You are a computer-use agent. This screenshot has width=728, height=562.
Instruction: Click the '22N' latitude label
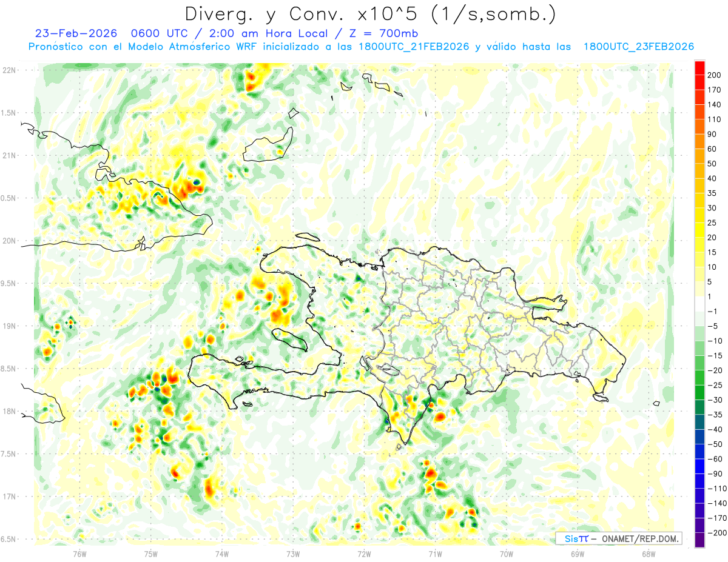coord(8,70)
